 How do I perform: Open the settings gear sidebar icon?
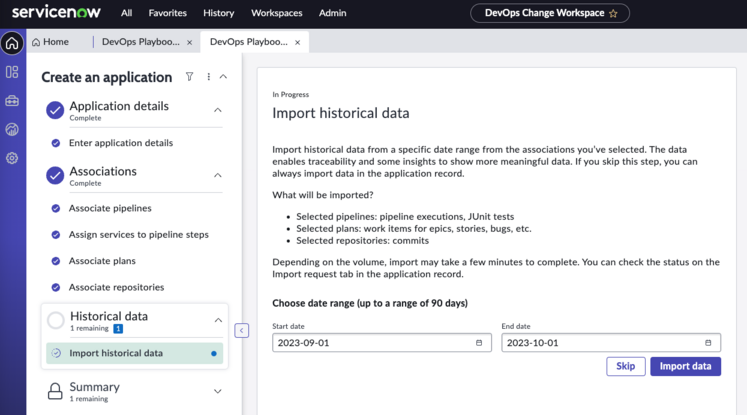click(x=12, y=158)
